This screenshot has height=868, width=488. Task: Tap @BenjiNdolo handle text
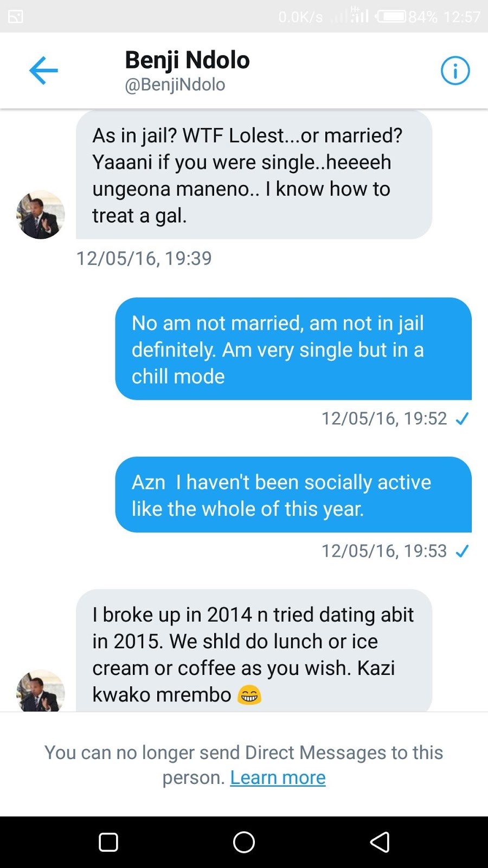click(x=175, y=85)
